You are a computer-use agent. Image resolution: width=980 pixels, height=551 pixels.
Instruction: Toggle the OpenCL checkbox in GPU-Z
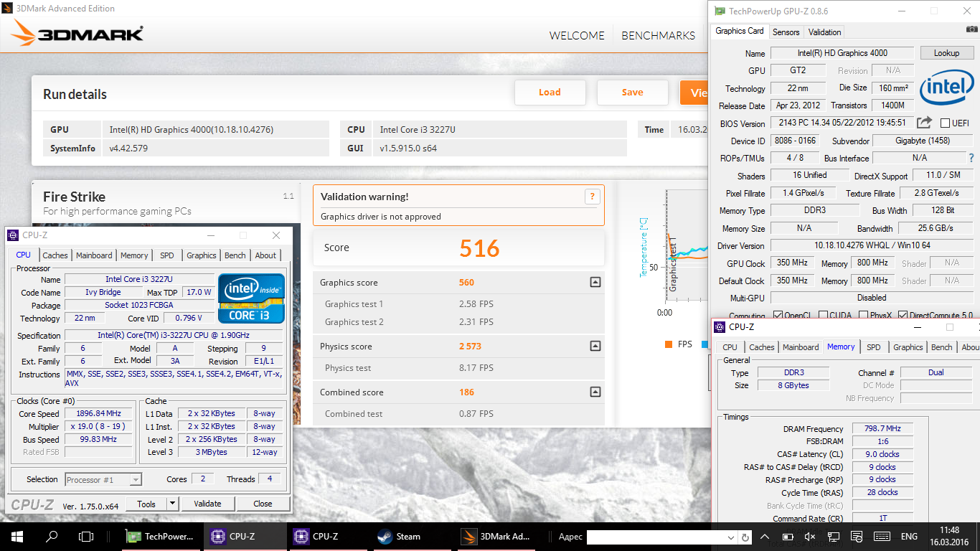pyautogui.click(x=778, y=316)
